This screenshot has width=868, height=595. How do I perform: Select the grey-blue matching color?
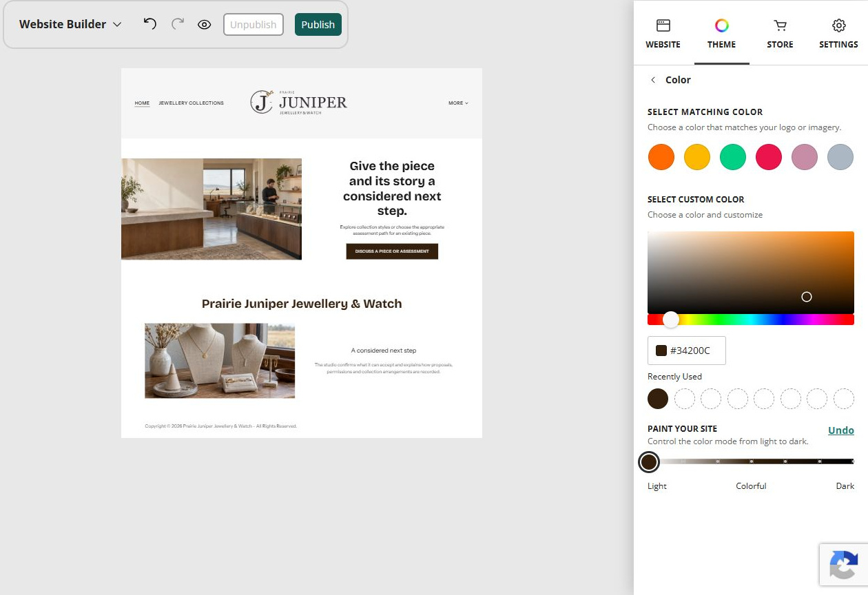pyautogui.click(x=840, y=157)
